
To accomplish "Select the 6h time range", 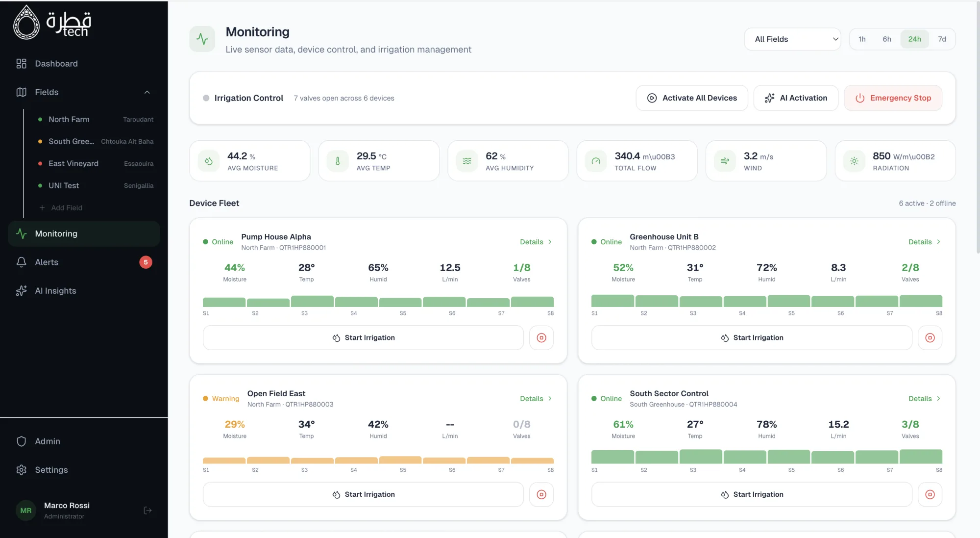I will point(887,39).
